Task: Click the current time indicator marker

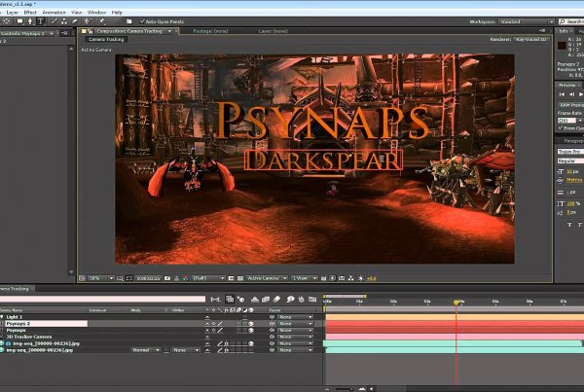Action: [x=456, y=303]
